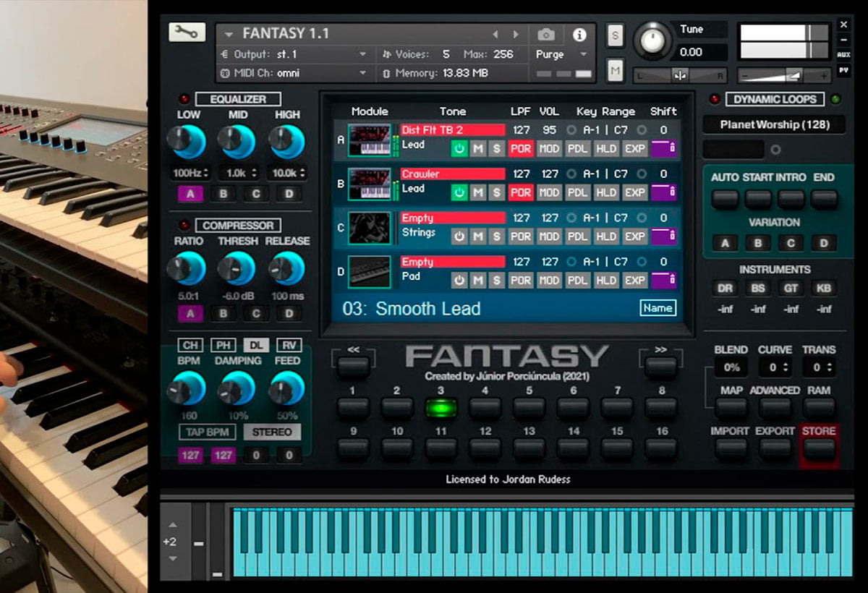
Task: Select the DL delay effect tab
Action: [255, 345]
